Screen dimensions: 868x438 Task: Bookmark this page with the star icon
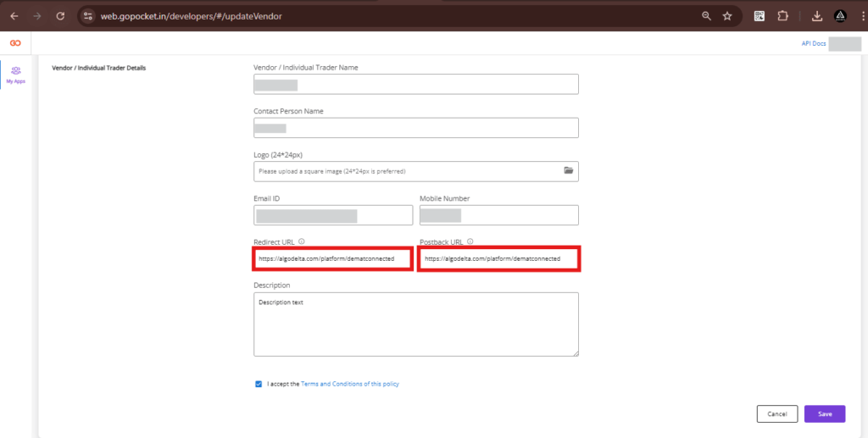coord(727,15)
